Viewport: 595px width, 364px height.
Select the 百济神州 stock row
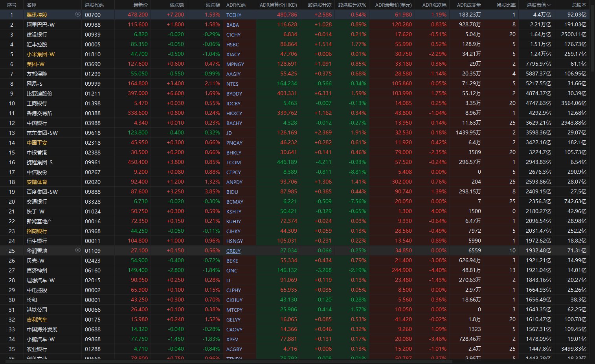(295, 270)
